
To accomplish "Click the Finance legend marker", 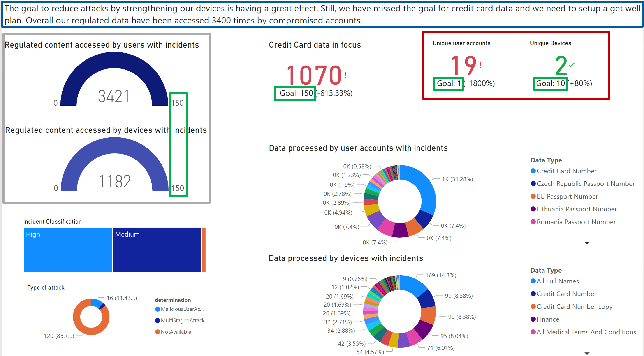I will tap(533, 319).
